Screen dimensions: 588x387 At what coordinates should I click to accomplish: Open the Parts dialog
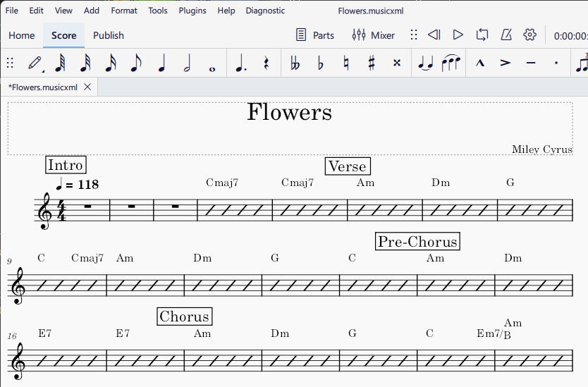(315, 35)
